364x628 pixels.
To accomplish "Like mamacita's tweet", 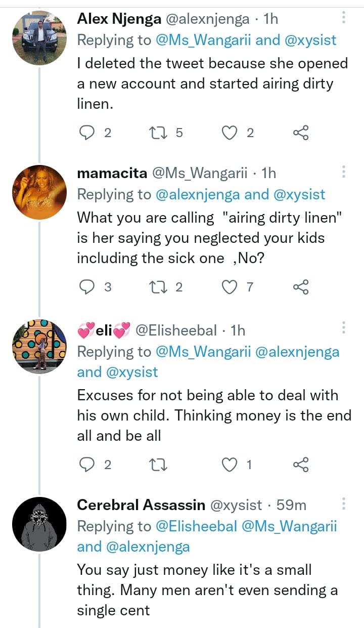I will pyautogui.click(x=231, y=287).
